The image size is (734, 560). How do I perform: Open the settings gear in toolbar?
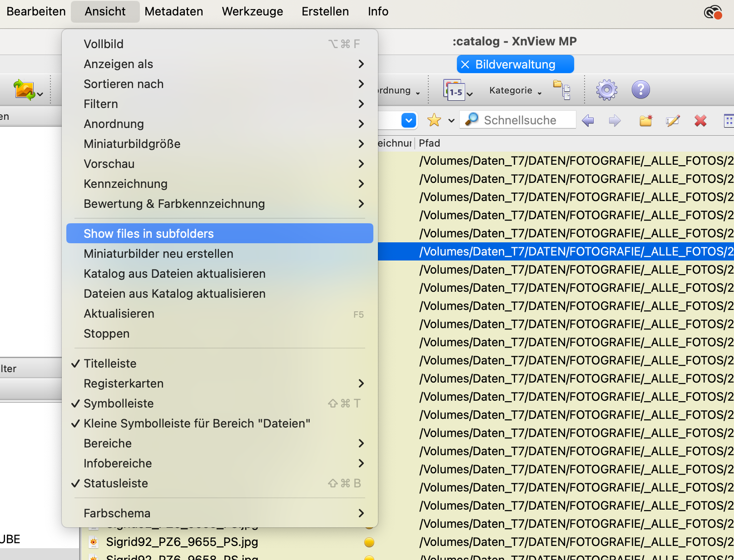click(x=606, y=90)
